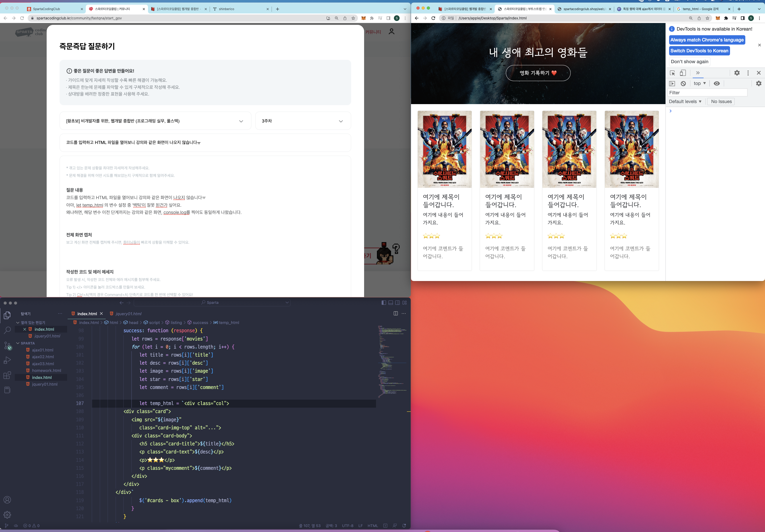Open the VS Code Accounts menu
Screen dimensions: 765x532
click(7, 500)
